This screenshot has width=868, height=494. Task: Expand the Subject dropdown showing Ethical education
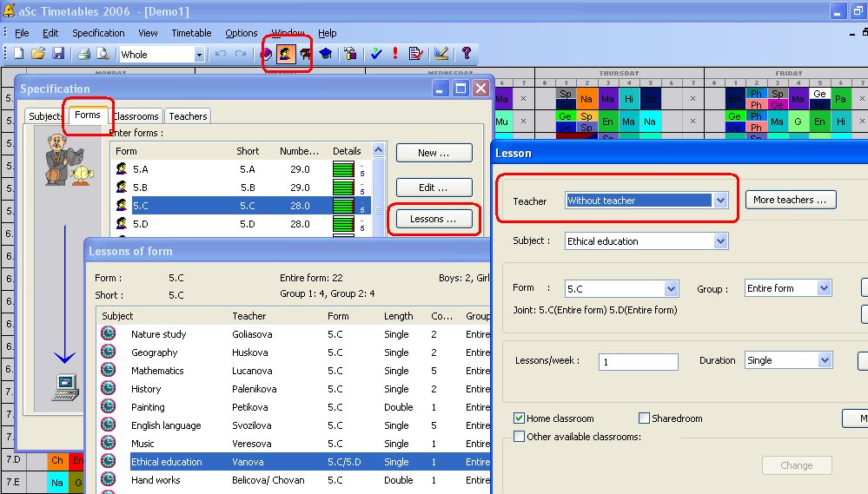tap(719, 241)
